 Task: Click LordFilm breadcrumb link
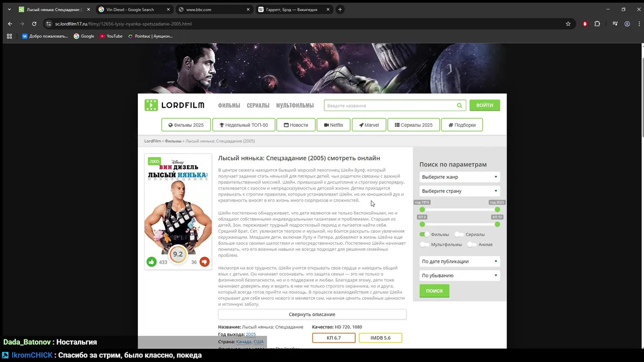click(x=152, y=141)
